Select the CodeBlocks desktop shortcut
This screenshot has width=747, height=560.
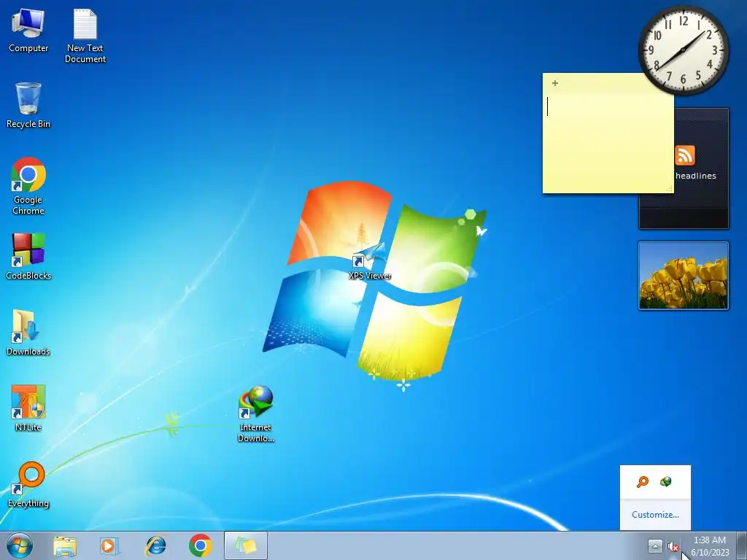tap(28, 256)
